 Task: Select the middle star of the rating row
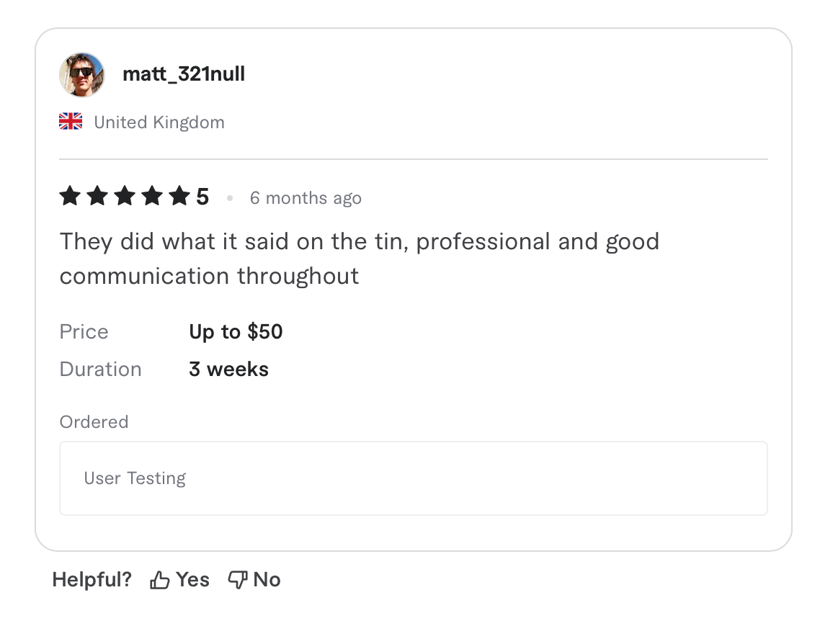coord(124,195)
